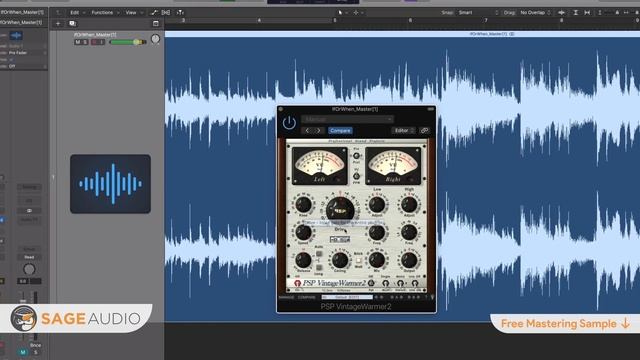Solo the IfOrWhen_Master track with S
The image size is (640, 360).
click(x=85, y=42)
